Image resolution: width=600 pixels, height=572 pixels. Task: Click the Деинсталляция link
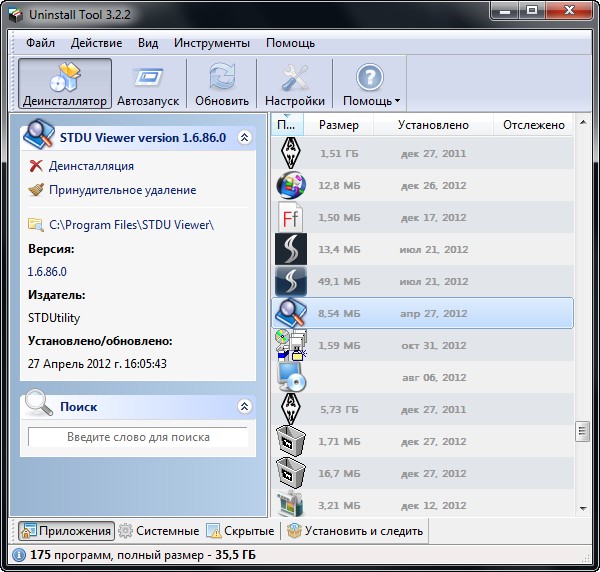click(91, 166)
